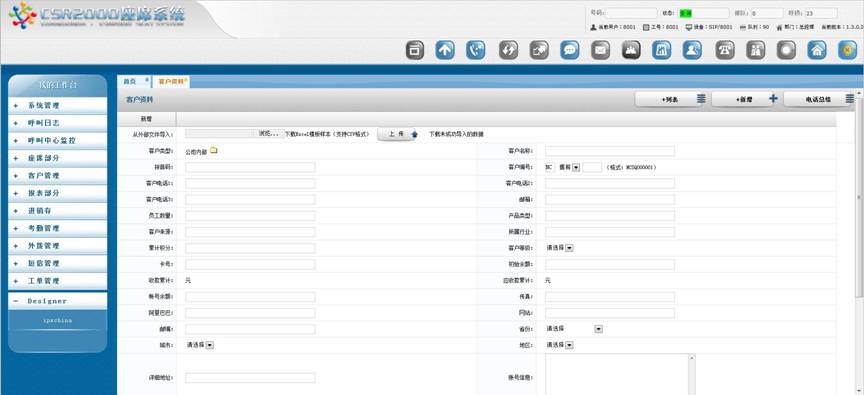The width and height of the screenshot is (864, 395).
Task: Expand the 报表部分 sidebar section
Action: point(57,193)
